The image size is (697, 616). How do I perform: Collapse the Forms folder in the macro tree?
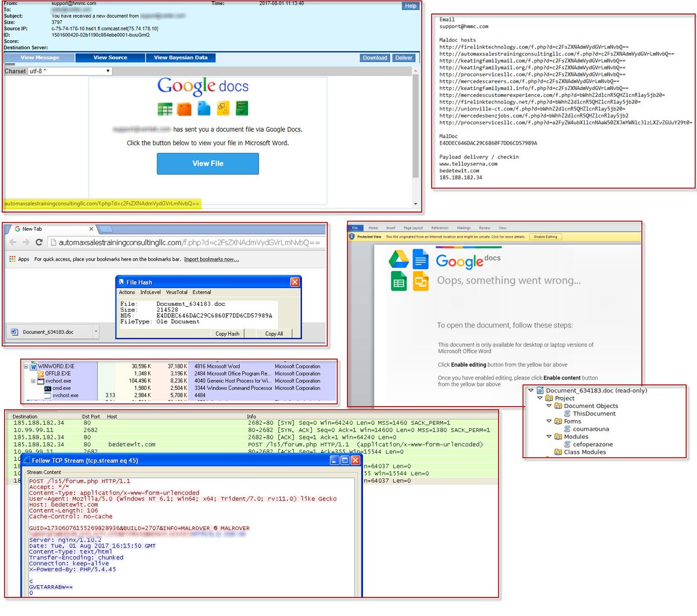(549, 421)
